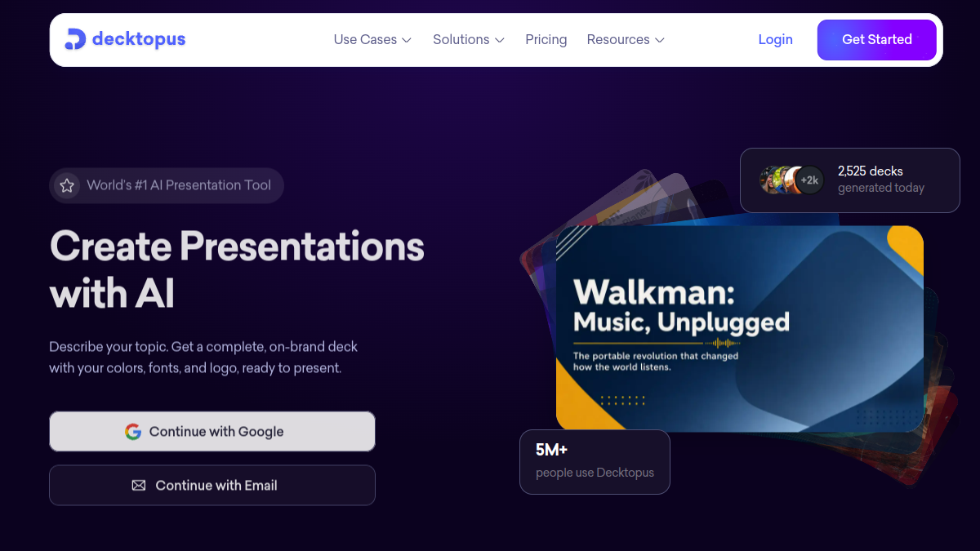Click the decktopus wordmark text
Viewport: 980px width, 551px height.
139,39
